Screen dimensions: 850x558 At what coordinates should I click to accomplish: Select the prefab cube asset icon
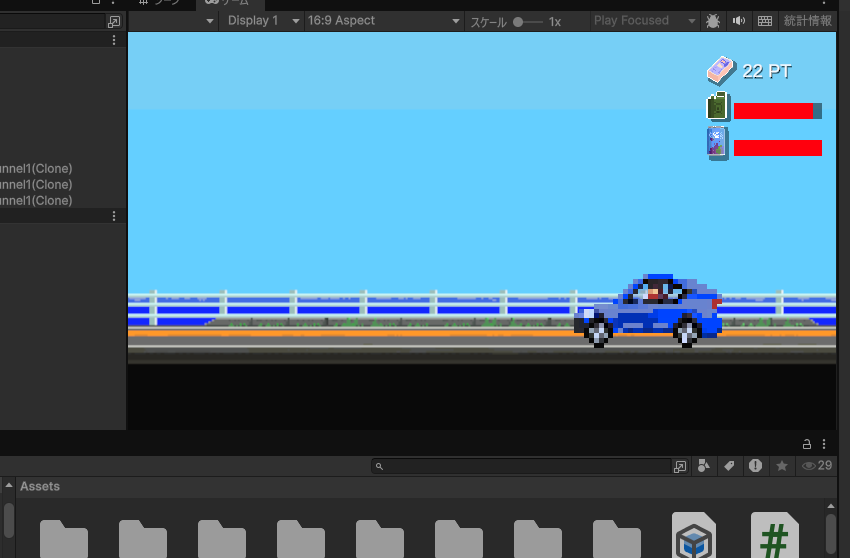(694, 535)
